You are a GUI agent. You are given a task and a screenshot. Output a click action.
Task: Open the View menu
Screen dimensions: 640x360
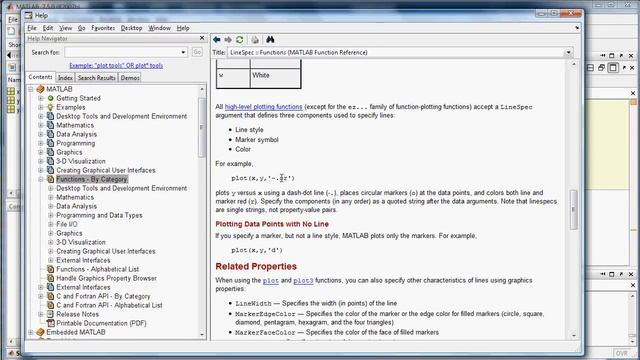pos(65,28)
